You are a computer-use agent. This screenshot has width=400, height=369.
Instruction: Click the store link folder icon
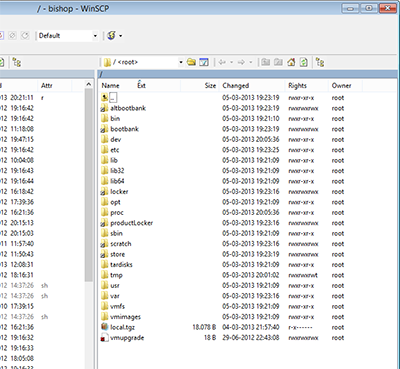click(x=105, y=254)
